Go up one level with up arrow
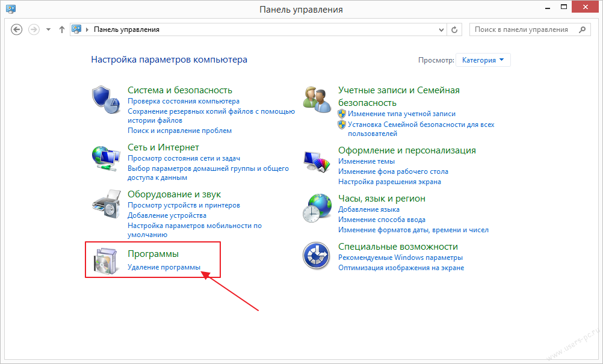603x364 pixels. (x=61, y=29)
